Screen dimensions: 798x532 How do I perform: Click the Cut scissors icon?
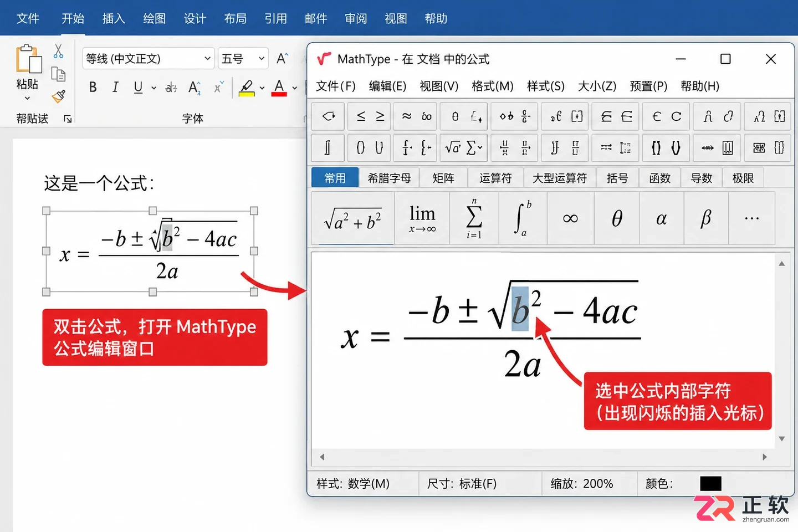click(58, 51)
